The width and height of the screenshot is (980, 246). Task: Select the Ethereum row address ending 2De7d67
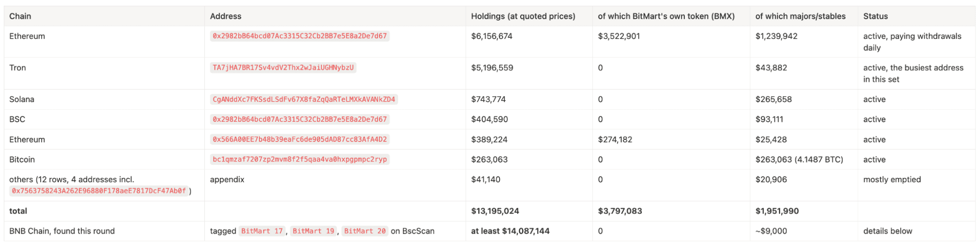click(300, 36)
